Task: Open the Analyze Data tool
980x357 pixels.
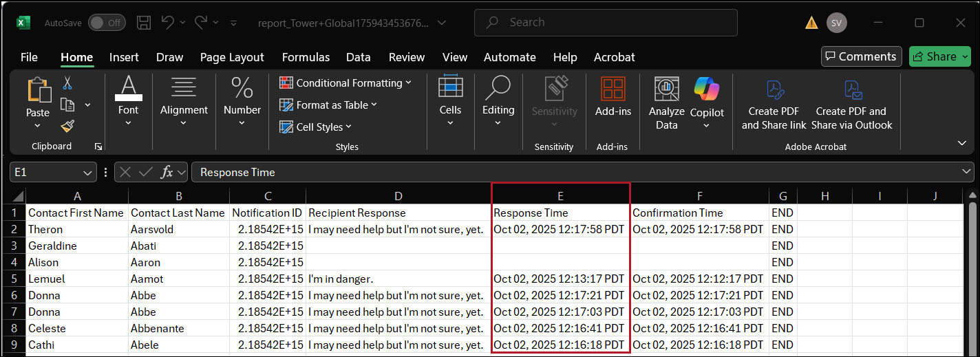Action: [x=666, y=103]
